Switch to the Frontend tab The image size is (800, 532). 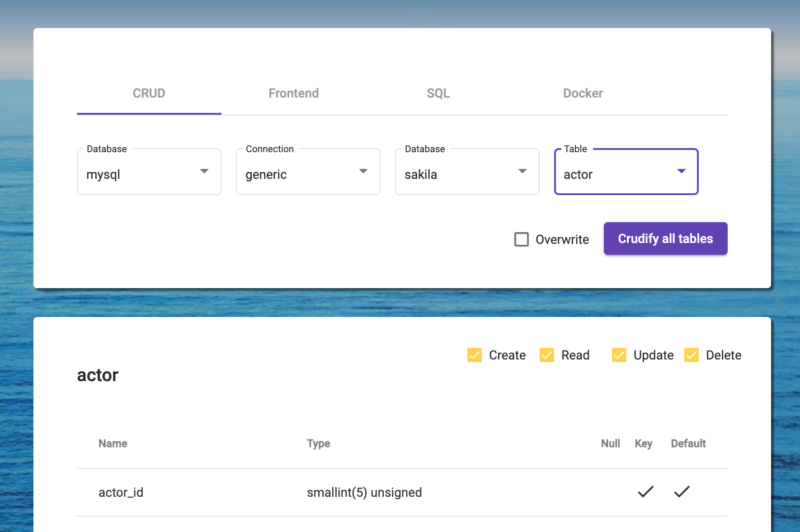[294, 93]
